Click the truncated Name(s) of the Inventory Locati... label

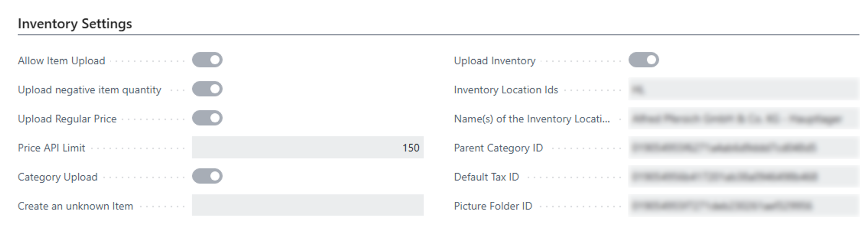[x=532, y=119]
